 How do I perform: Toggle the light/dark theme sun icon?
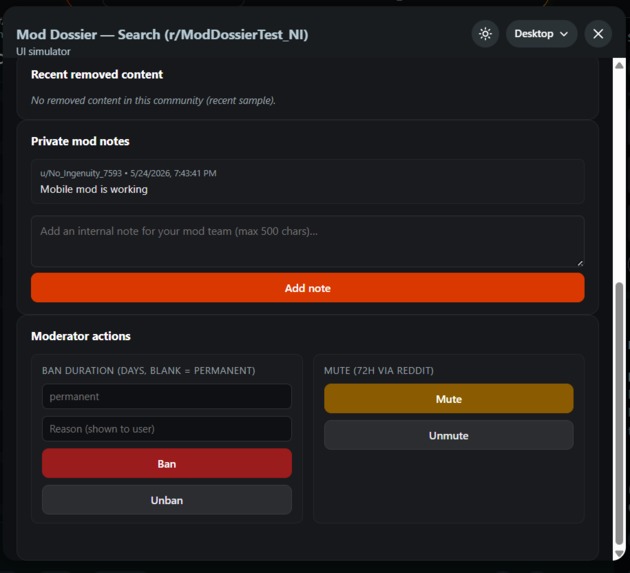pos(485,34)
